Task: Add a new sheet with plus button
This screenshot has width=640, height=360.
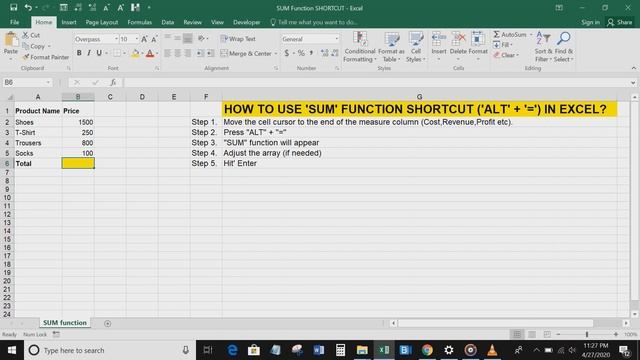Action: [x=107, y=323]
